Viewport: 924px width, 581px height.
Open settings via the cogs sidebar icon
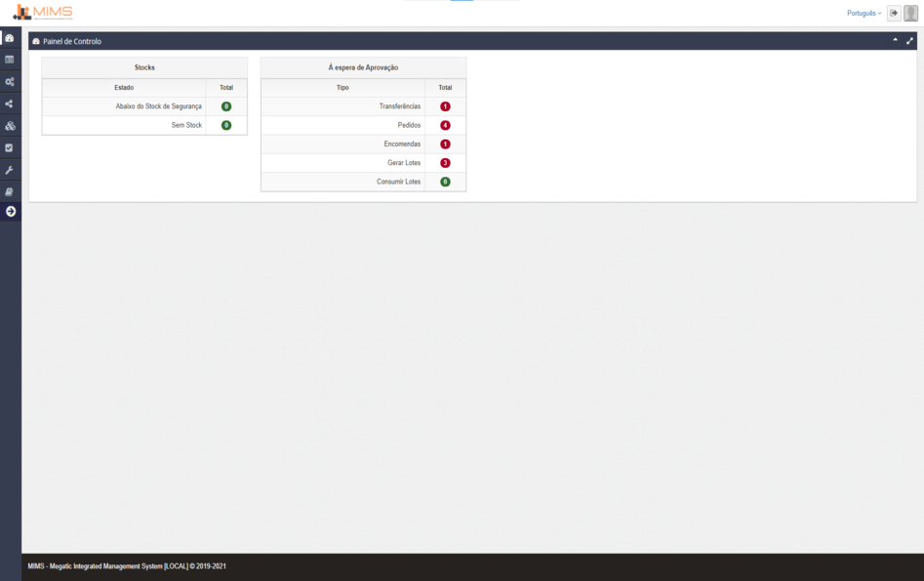[11, 82]
